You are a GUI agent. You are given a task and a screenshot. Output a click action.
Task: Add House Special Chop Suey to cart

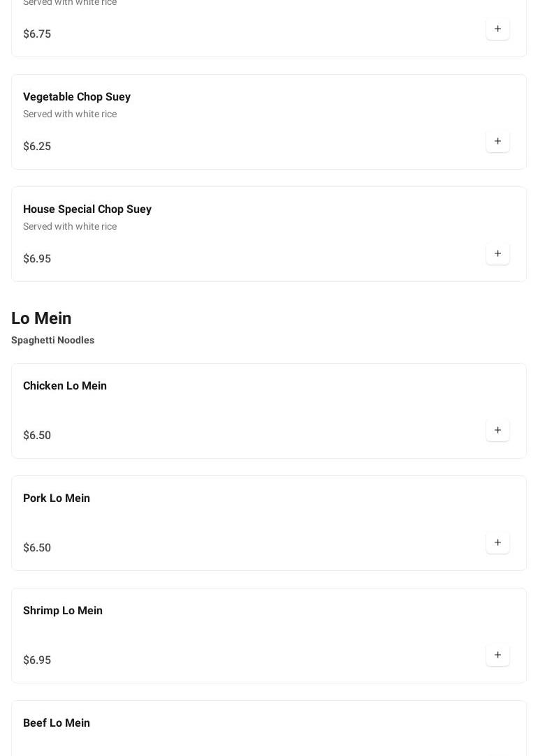[x=497, y=254]
